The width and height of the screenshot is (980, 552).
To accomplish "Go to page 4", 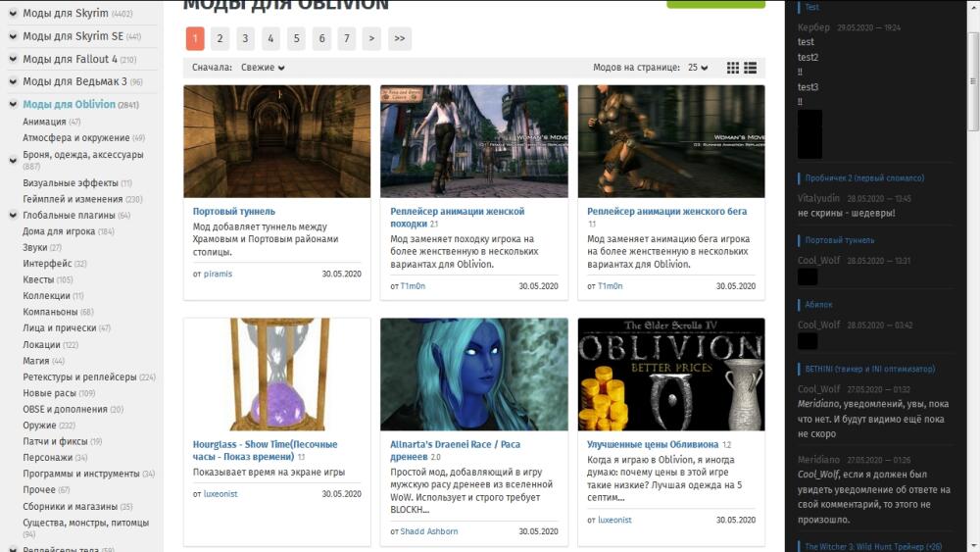I will (x=270, y=38).
